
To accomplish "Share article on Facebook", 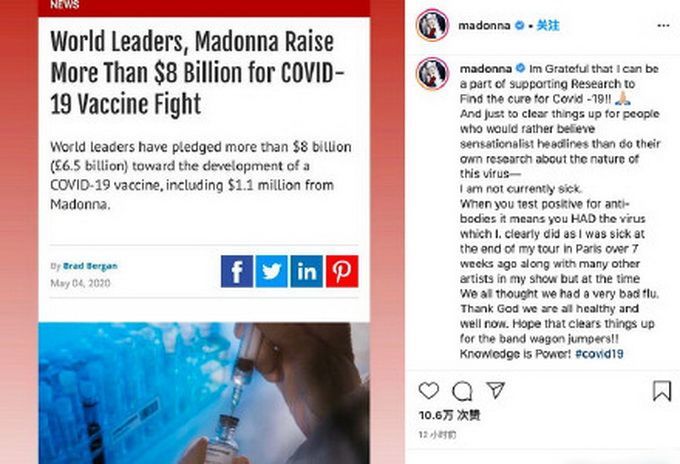I will pyautogui.click(x=236, y=271).
